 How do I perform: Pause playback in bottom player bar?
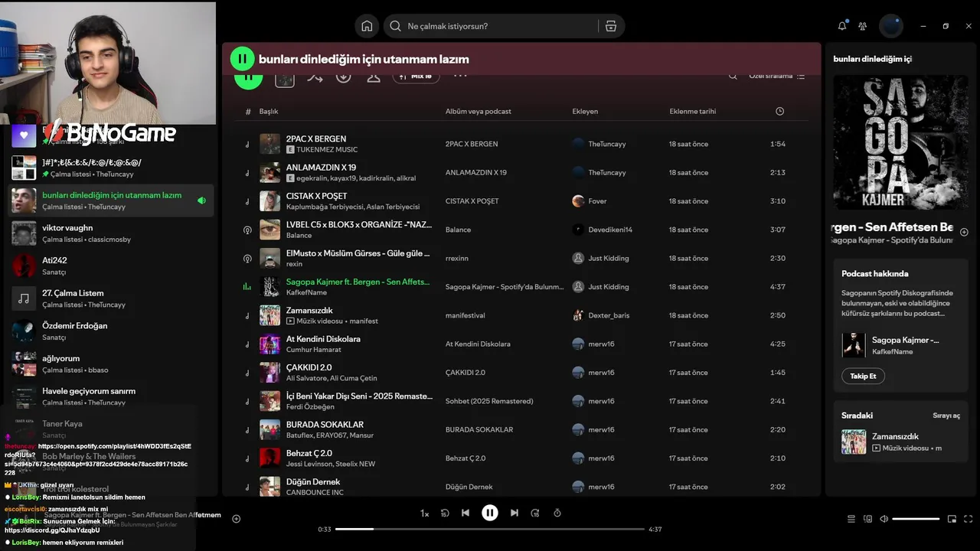coord(490,513)
